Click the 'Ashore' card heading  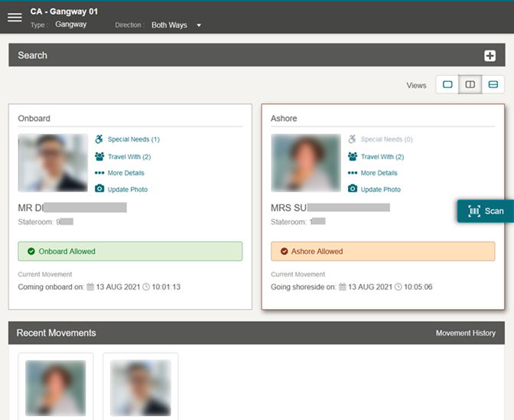click(284, 119)
